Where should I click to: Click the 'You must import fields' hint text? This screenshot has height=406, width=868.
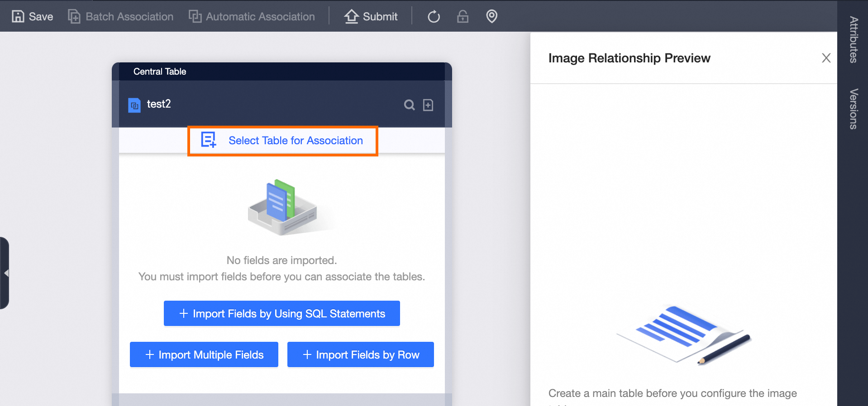[282, 277]
